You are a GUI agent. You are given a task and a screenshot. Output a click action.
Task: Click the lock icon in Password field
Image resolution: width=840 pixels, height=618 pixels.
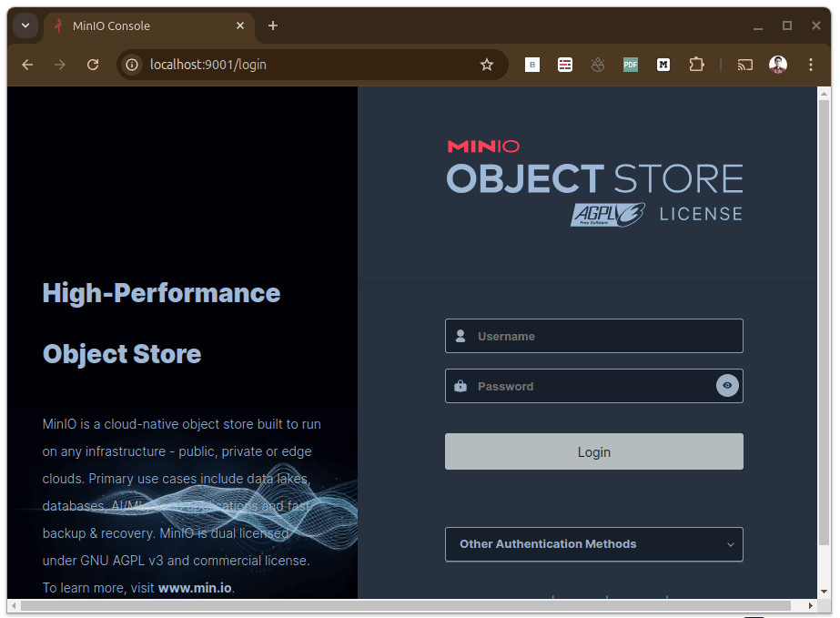(x=460, y=386)
